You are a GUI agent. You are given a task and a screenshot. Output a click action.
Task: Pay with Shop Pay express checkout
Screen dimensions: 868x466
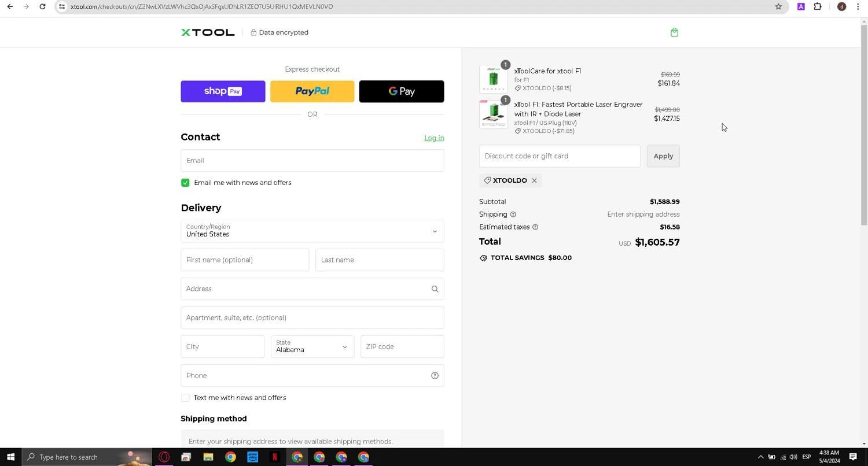[223, 91]
